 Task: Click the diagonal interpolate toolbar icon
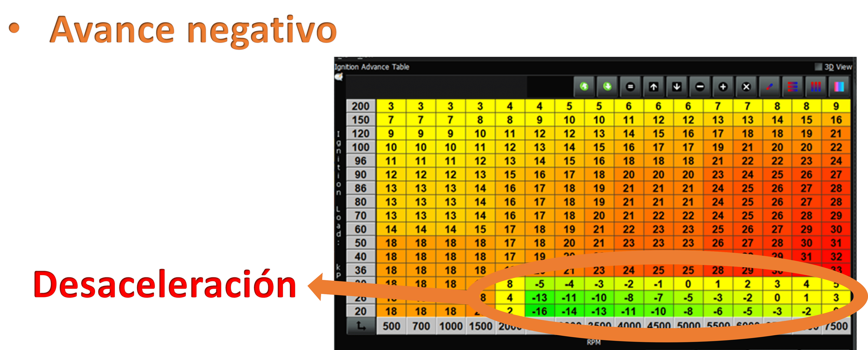(770, 87)
